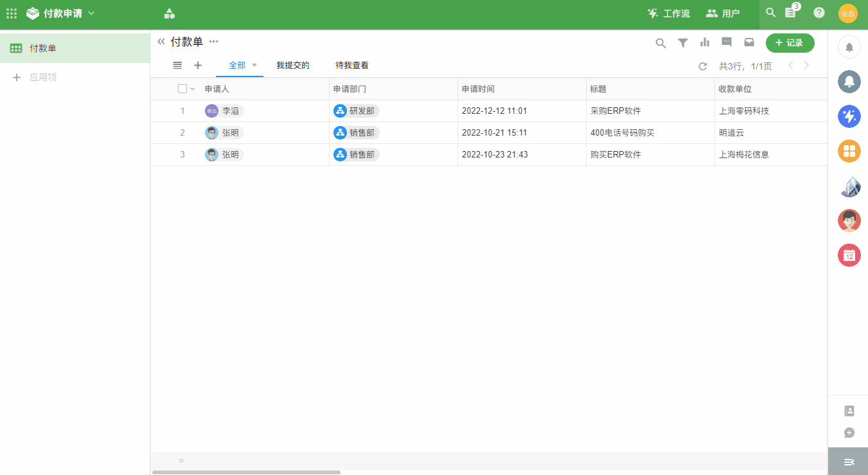Open the 采购ERP软件 record row
This screenshot has width=868, height=475.
616,111
